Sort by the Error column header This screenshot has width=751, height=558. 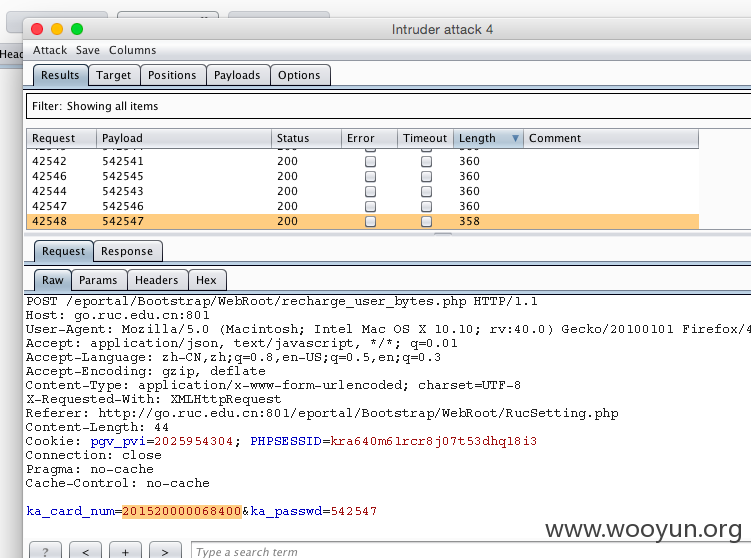click(369, 138)
